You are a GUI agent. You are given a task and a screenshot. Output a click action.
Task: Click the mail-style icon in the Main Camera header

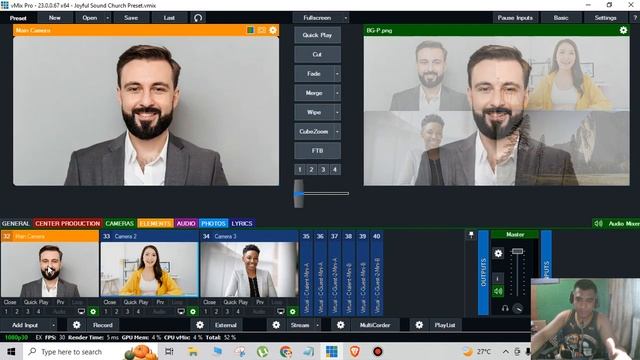pos(261,30)
